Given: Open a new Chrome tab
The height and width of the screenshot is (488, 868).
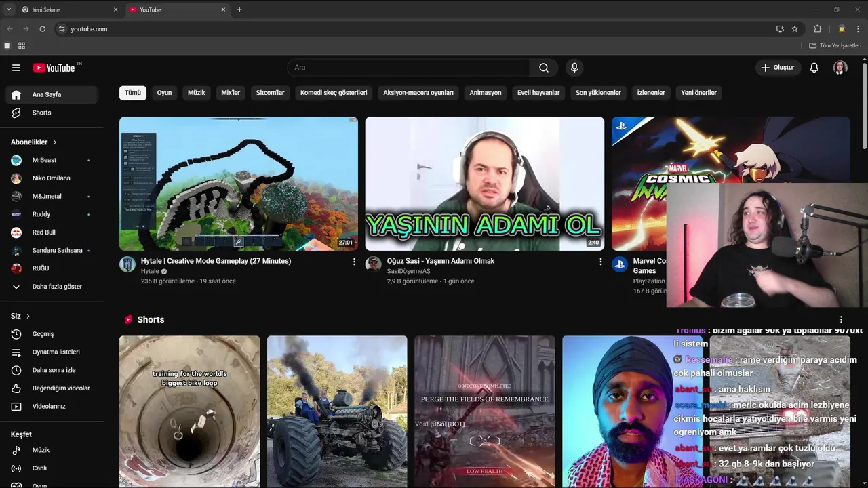Looking at the screenshot, I should tap(239, 9).
